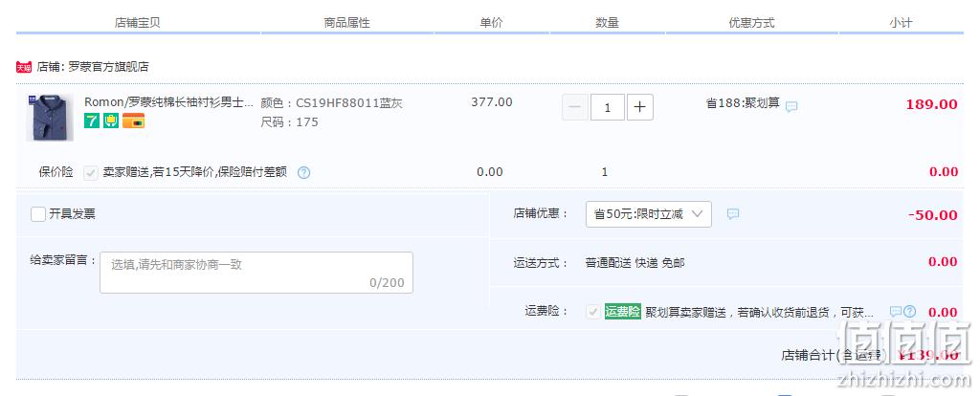Viewport: 980px width, 396px height.
Task: Click the yellow badge icon under the shirt title
Action: [x=111, y=121]
